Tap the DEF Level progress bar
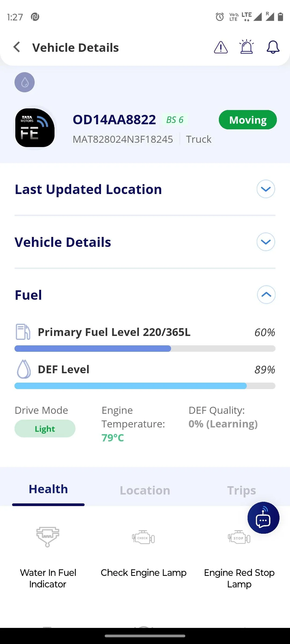 (x=145, y=386)
